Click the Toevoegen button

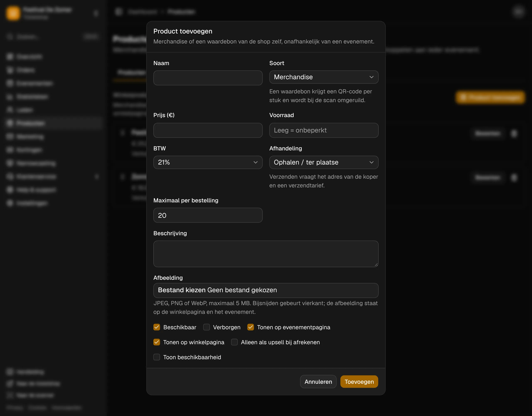point(359,382)
